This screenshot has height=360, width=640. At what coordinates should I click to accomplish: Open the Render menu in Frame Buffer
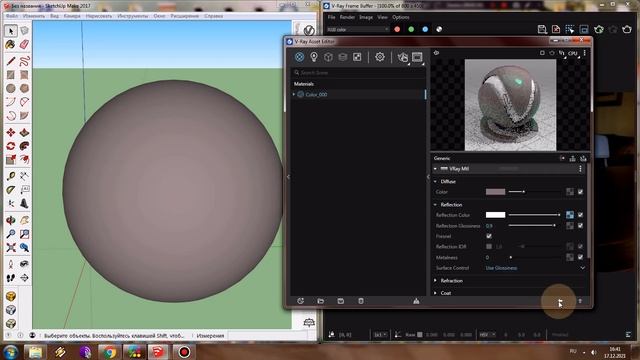[347, 17]
